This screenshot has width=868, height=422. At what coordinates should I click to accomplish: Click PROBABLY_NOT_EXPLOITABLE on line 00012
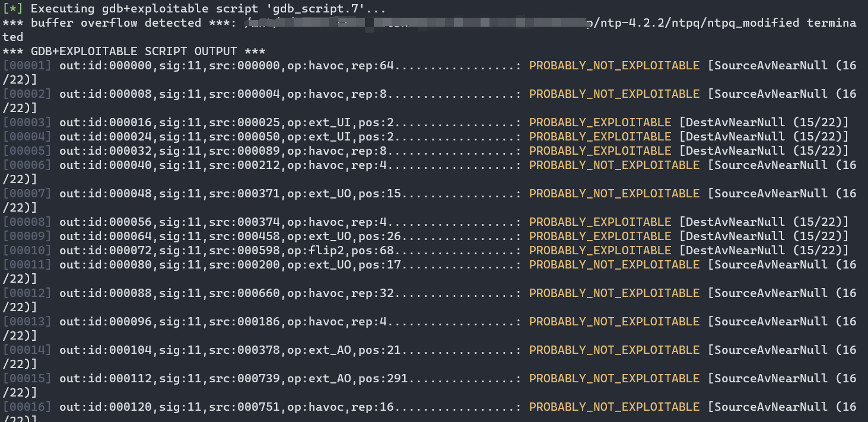point(615,293)
